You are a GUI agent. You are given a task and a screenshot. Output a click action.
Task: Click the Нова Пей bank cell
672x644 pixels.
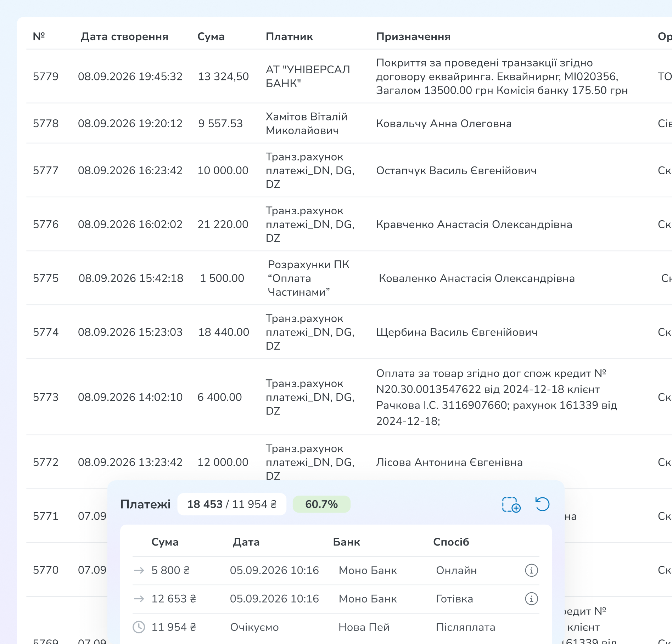[364, 627]
